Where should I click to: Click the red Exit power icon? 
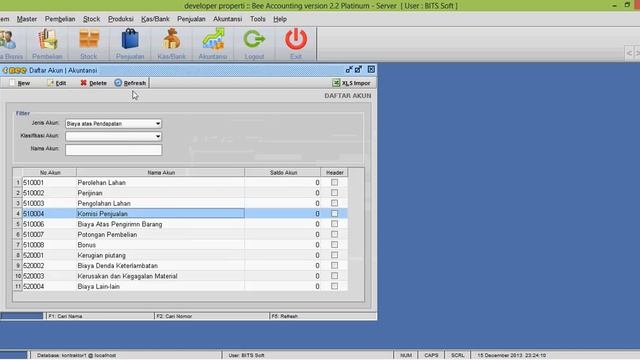[296, 44]
